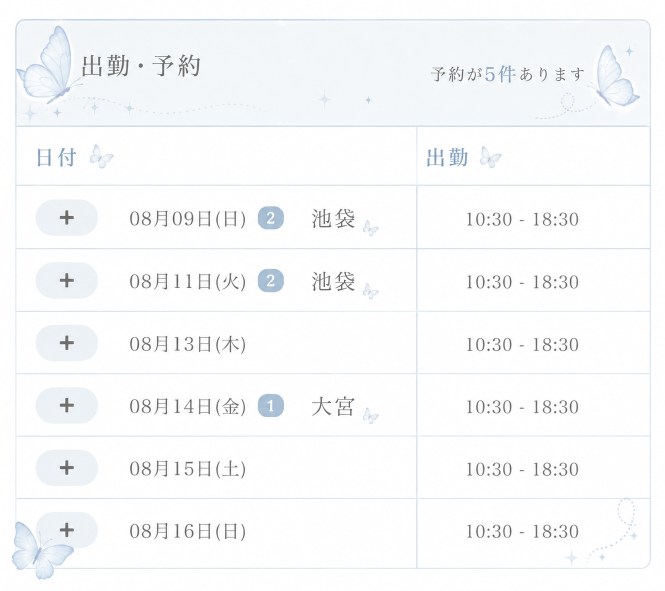The width and height of the screenshot is (665, 591).
Task: Click the butterfly icon beside 日付 header
Action: point(101,156)
